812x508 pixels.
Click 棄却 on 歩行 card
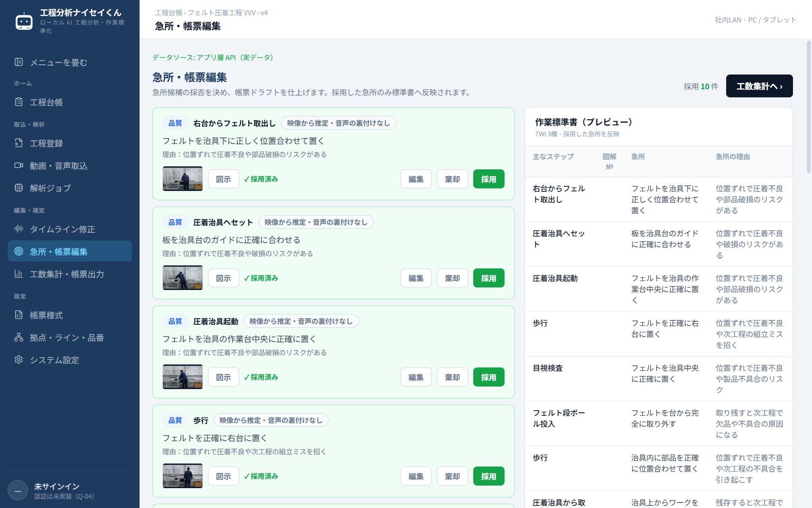point(452,476)
